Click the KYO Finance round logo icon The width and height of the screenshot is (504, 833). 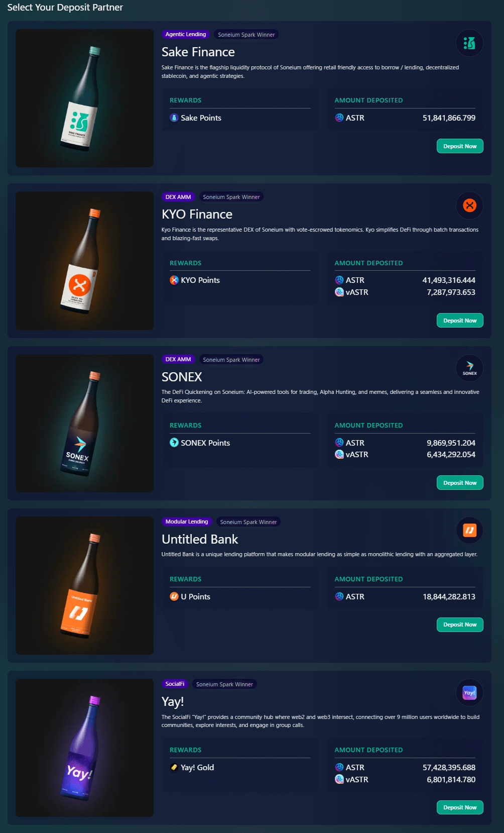(469, 205)
